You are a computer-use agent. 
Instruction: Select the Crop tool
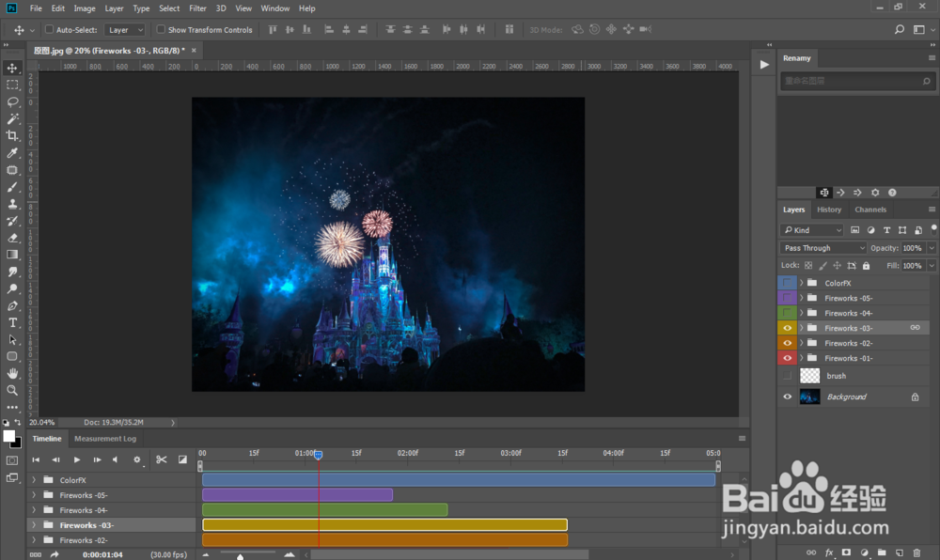(x=12, y=136)
